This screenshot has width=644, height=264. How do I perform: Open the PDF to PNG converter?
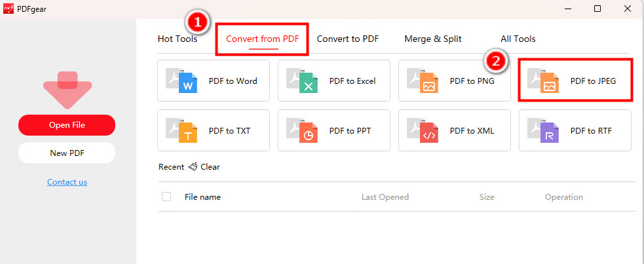tap(455, 81)
